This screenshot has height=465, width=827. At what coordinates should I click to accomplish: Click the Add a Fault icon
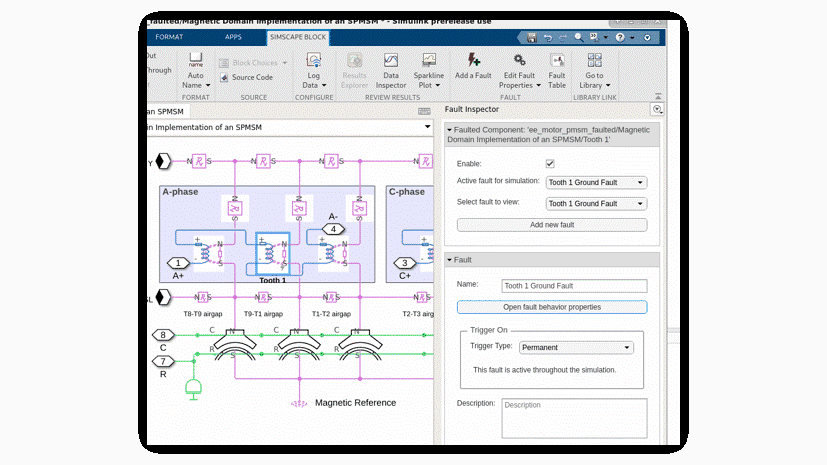coord(472,61)
